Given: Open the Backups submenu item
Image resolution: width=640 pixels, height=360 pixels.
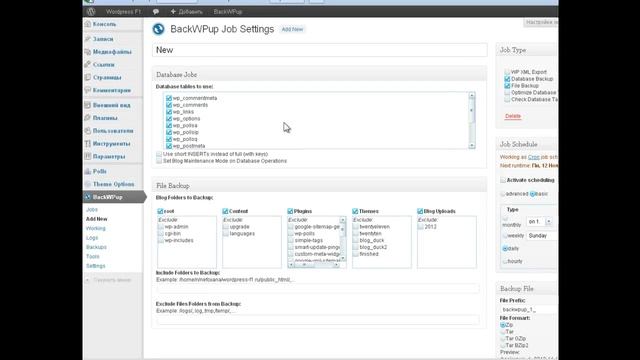Looking at the screenshot, I should click(96, 247).
